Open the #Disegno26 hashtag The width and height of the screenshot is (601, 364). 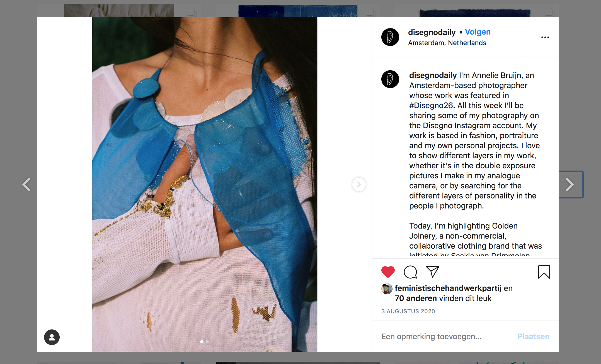431,105
